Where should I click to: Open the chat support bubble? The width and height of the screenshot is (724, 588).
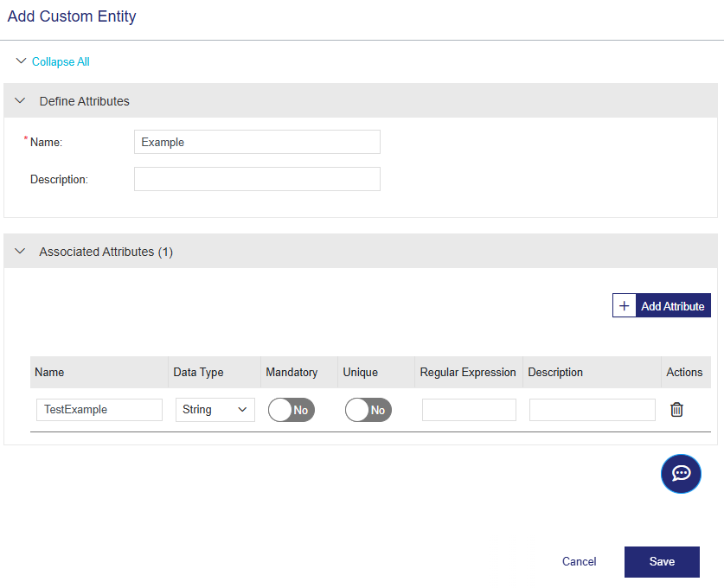click(681, 473)
